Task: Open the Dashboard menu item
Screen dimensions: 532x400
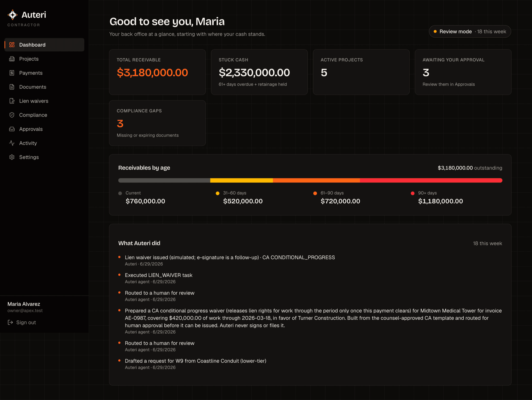Action: click(x=44, y=45)
